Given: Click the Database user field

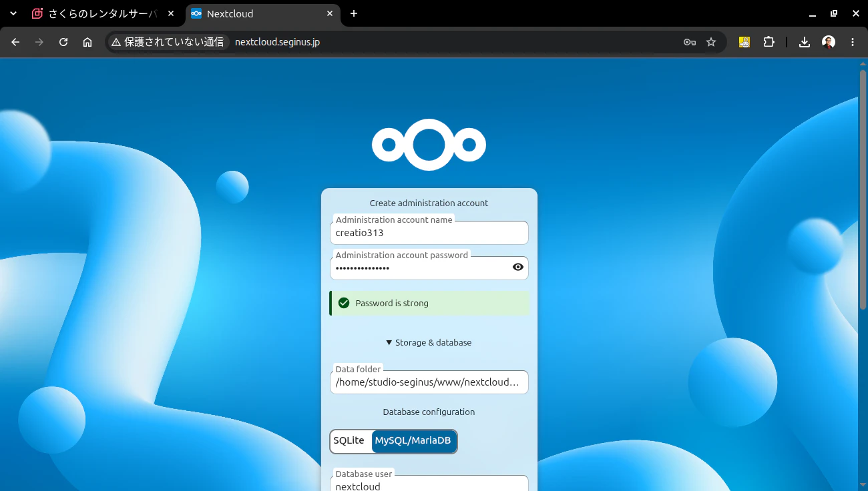Looking at the screenshot, I should point(429,484).
